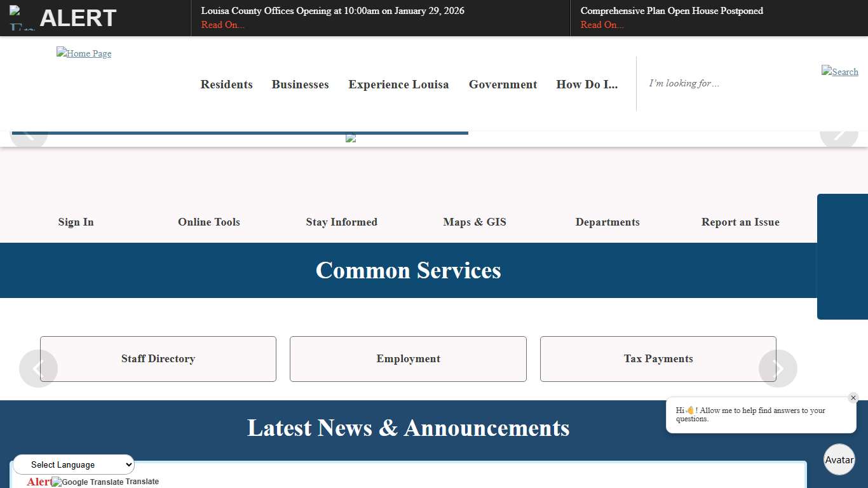This screenshot has height=488, width=868.
Task: Open the Select Language dropdown
Action: (x=73, y=464)
